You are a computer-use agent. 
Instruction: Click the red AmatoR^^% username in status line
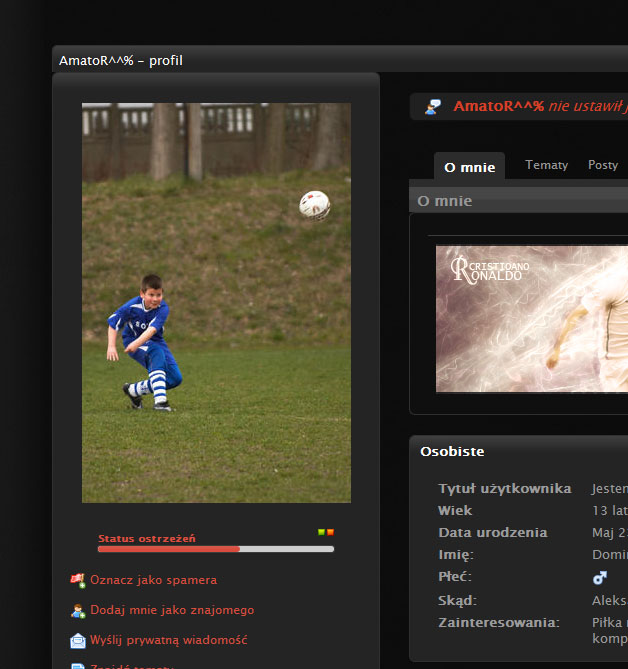[498, 106]
